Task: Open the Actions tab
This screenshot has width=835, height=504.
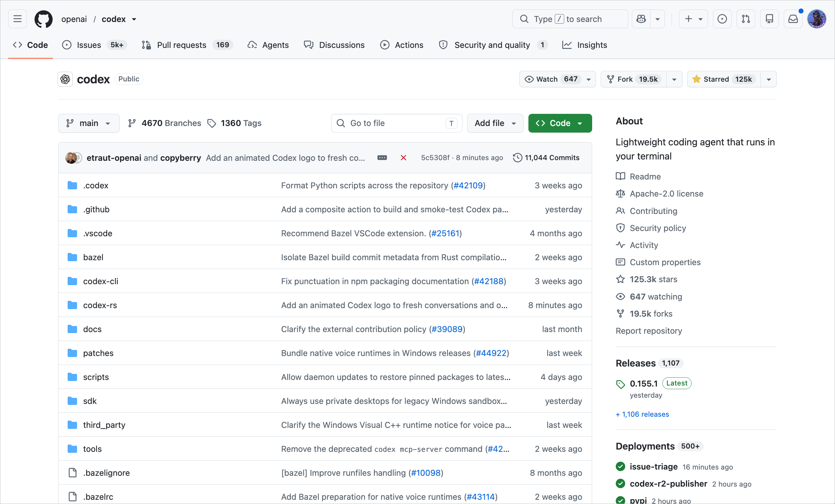Action: 401,45
